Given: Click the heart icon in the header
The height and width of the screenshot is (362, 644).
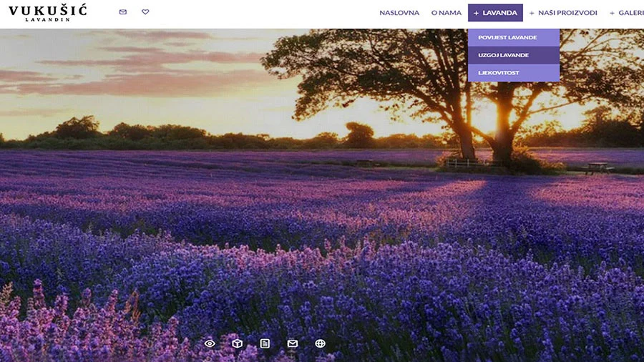Looking at the screenshot, I should click(145, 12).
